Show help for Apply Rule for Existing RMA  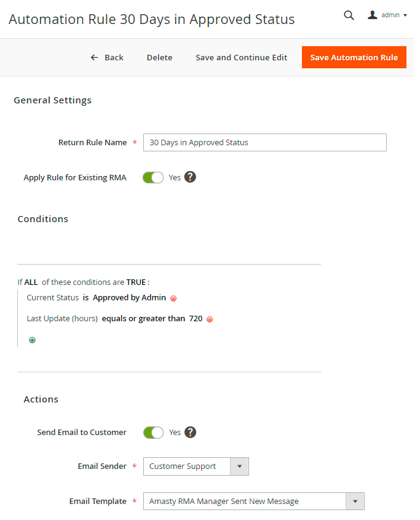(190, 177)
